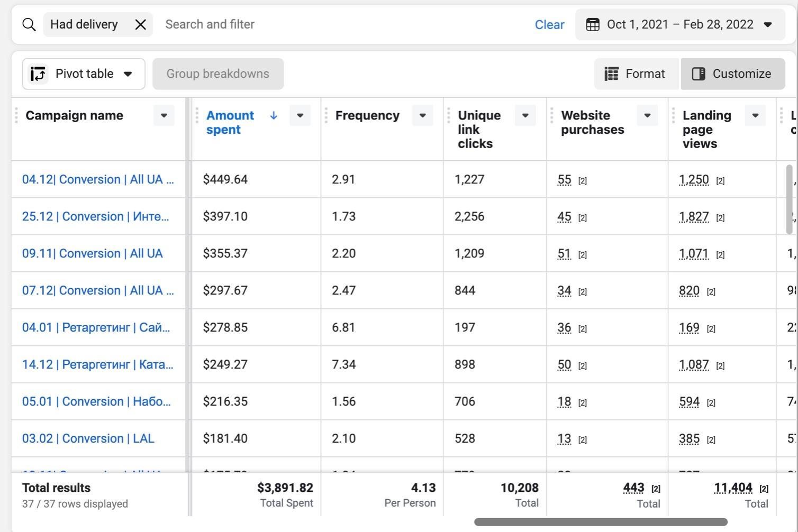Image resolution: width=798 pixels, height=532 pixels.
Task: Click website purchases value 55
Action: click(x=565, y=180)
